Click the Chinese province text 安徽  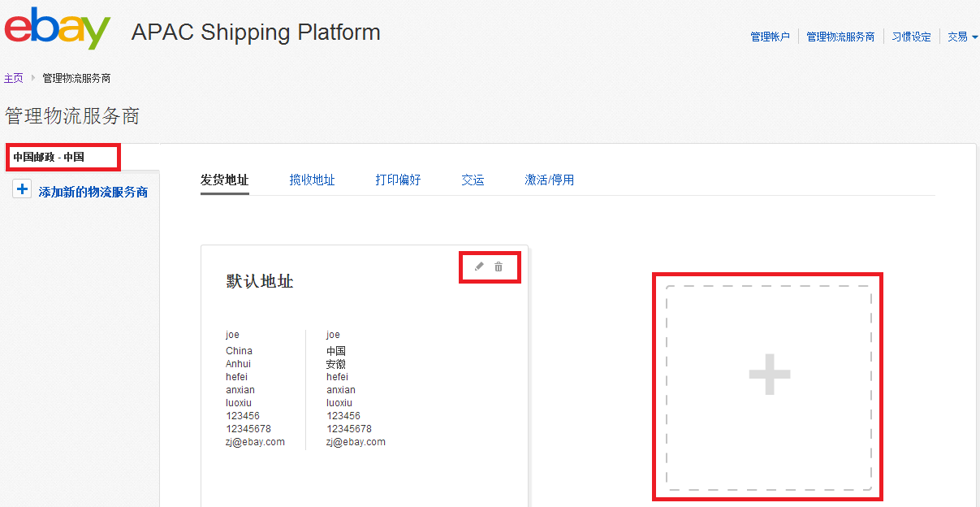click(336, 364)
